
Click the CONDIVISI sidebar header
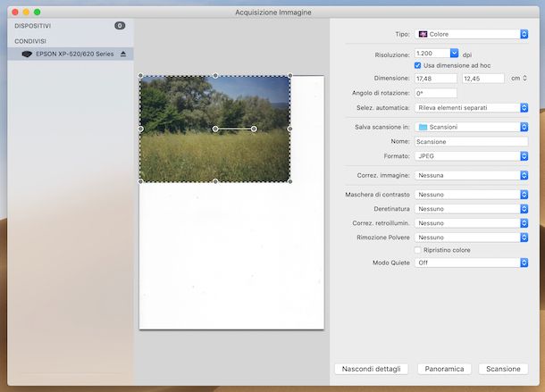tap(30, 41)
